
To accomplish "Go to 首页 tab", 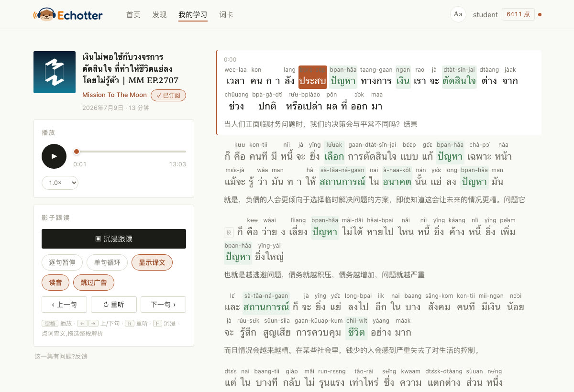I will [133, 15].
